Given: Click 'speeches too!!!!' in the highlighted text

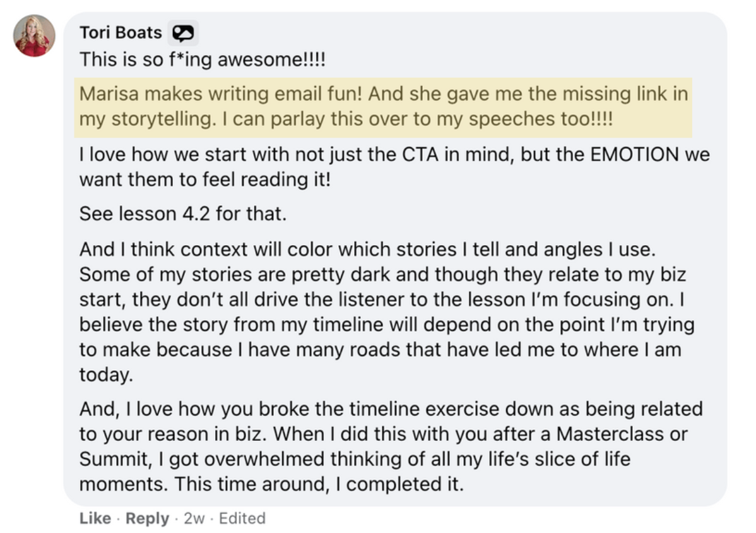Looking at the screenshot, I should pos(541,119).
